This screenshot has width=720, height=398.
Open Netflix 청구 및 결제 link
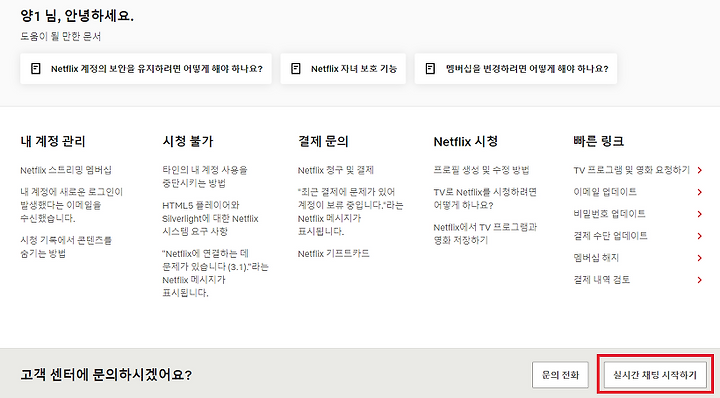pyautogui.click(x=336, y=170)
